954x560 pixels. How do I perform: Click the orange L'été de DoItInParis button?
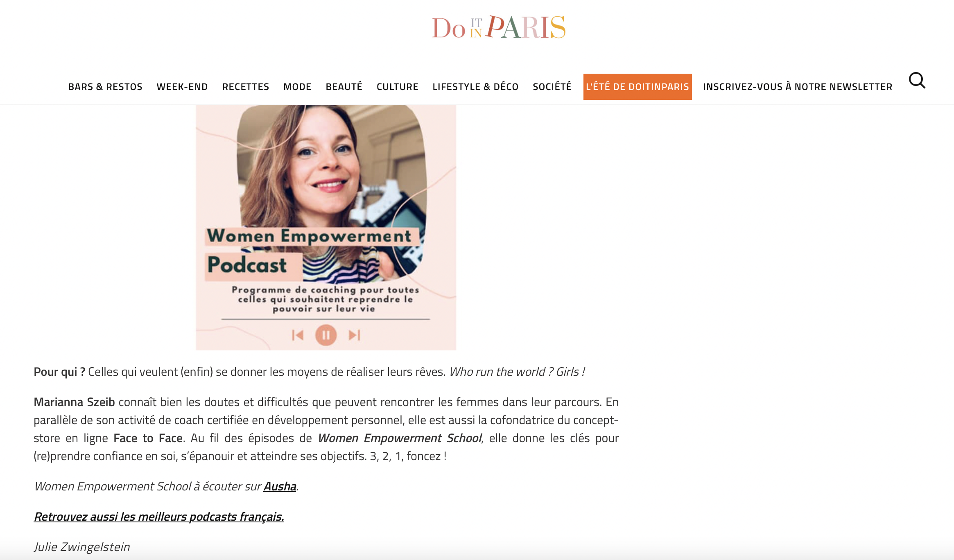[638, 87]
